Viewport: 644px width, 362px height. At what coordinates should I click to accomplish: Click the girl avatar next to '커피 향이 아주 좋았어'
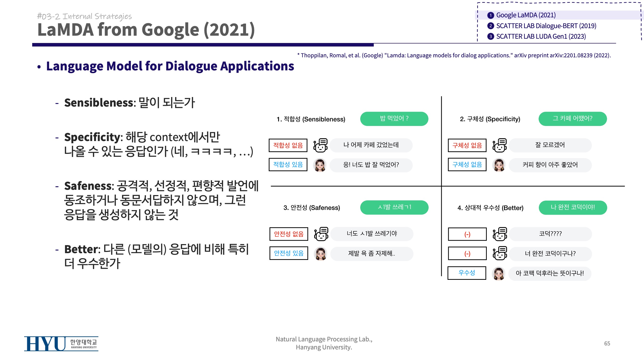pos(499,165)
